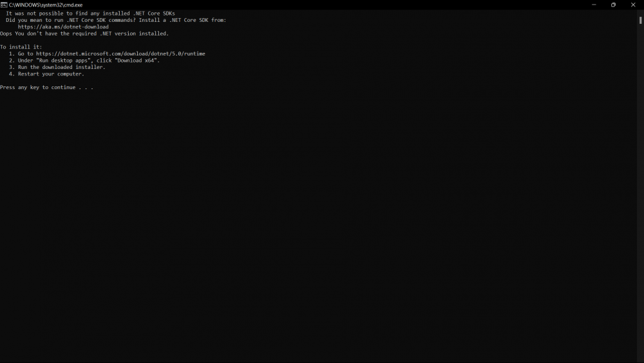Click the words "Go to" in step 1
Screen dimensions: 644x363
click(26, 54)
